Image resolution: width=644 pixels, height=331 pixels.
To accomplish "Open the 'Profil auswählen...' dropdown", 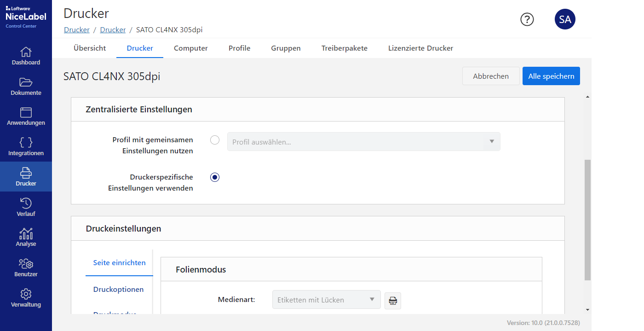I will click(363, 142).
